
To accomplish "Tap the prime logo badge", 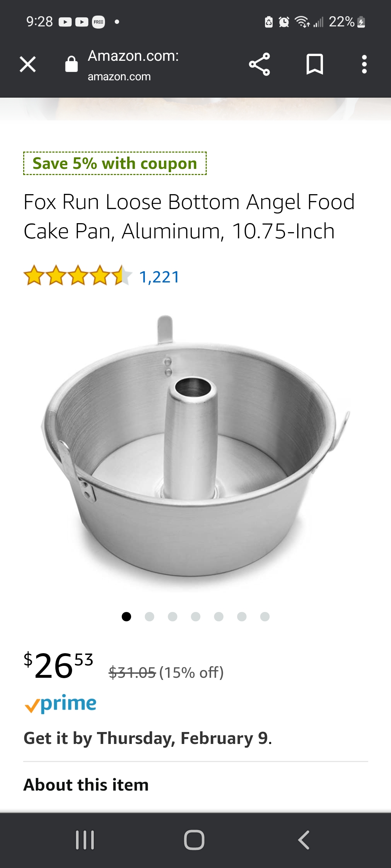I will tap(60, 704).
